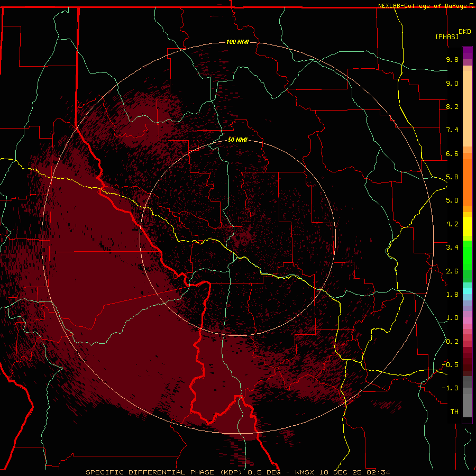Click the 5.0 scale value
Screen dimensions: 476x476
click(x=452, y=200)
